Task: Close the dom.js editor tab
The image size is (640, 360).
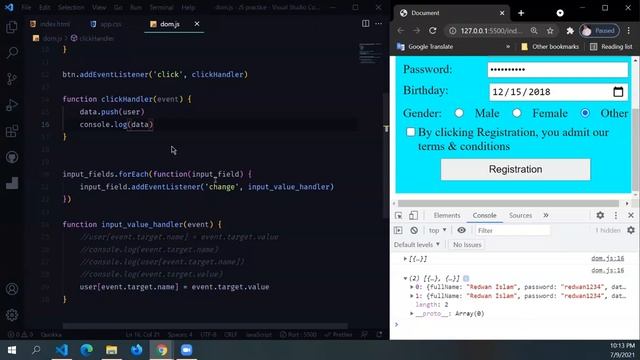Action: point(197,24)
